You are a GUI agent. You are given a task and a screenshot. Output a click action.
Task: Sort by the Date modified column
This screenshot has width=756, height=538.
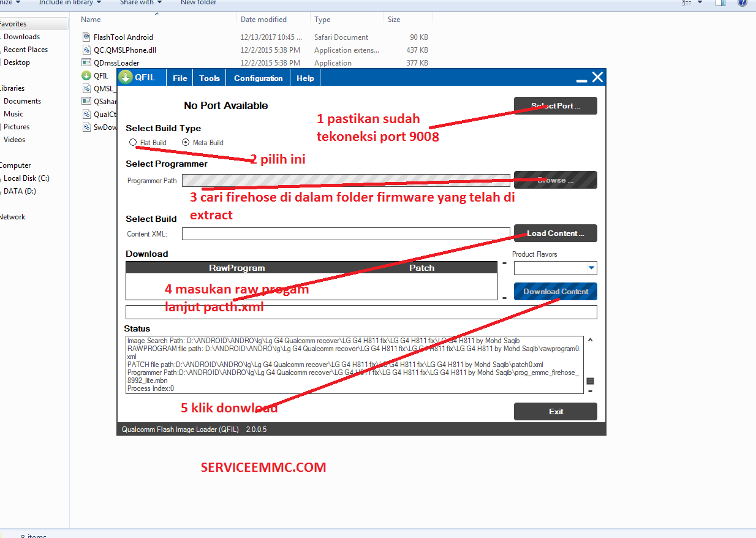coord(263,20)
